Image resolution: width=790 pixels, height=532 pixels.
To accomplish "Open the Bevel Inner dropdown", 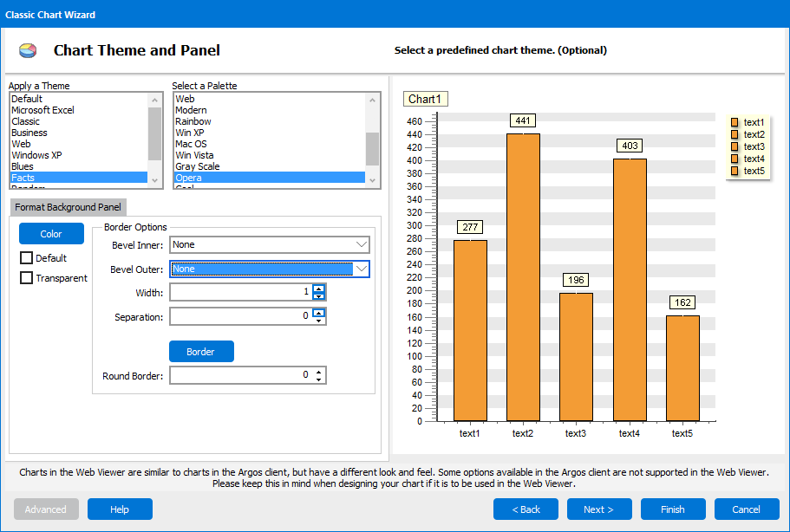I will [362, 244].
